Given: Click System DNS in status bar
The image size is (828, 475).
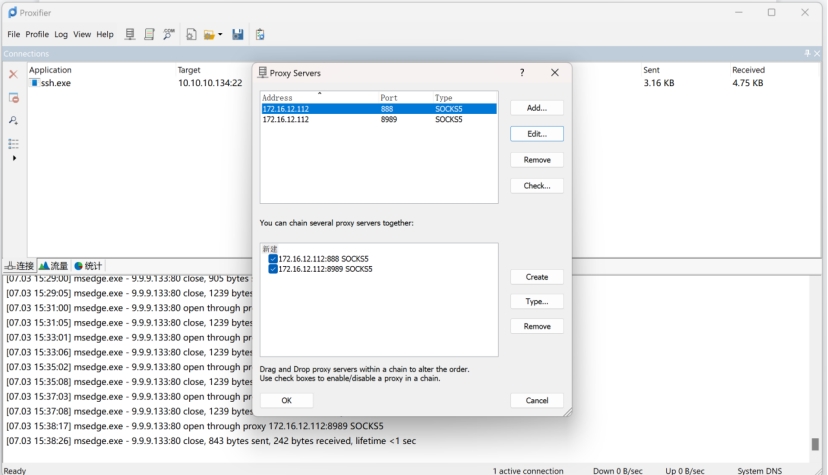Looking at the screenshot, I should [759, 471].
